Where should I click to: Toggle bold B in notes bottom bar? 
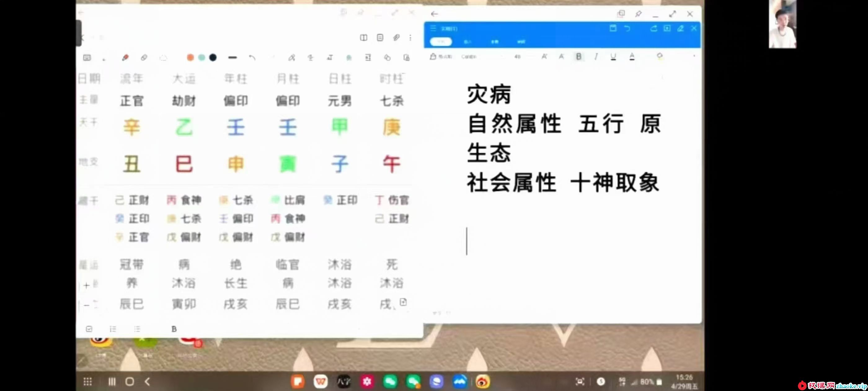(174, 329)
